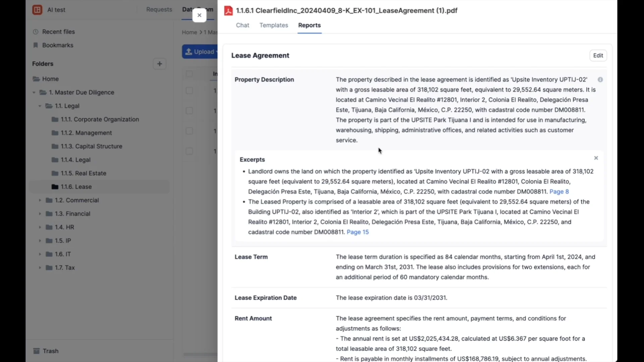Close the document side panel
Viewport: 644px width, 362px height.
click(x=199, y=15)
